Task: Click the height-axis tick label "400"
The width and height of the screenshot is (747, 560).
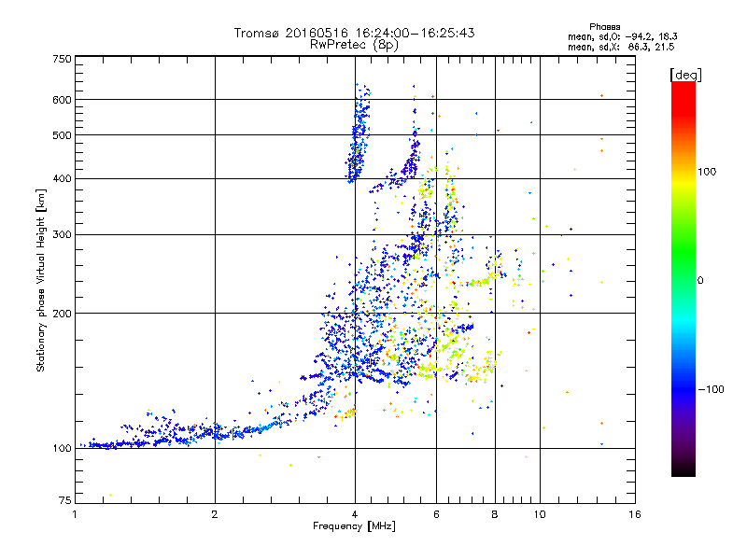Action: pyautogui.click(x=62, y=179)
